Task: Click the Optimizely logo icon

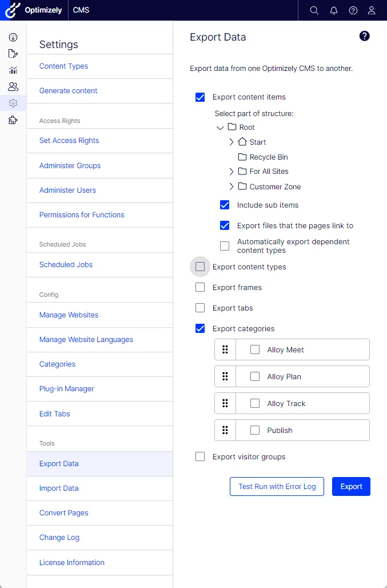Action: [x=13, y=10]
